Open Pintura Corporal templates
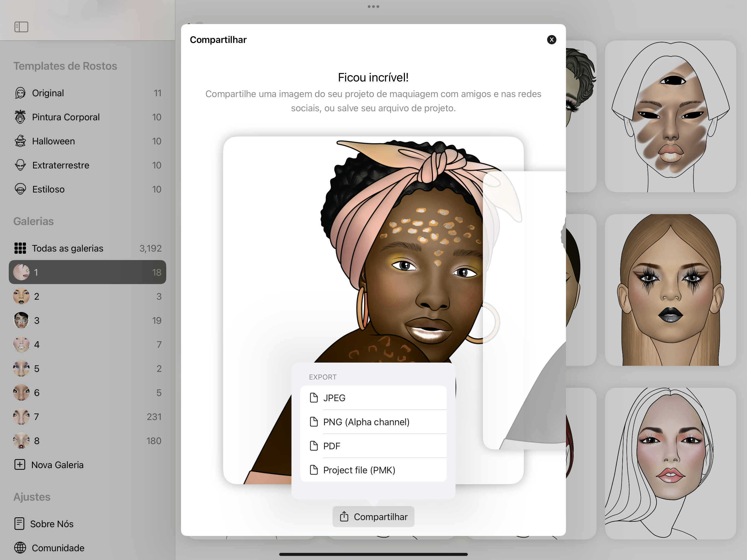747x560 pixels. pyautogui.click(x=87, y=117)
